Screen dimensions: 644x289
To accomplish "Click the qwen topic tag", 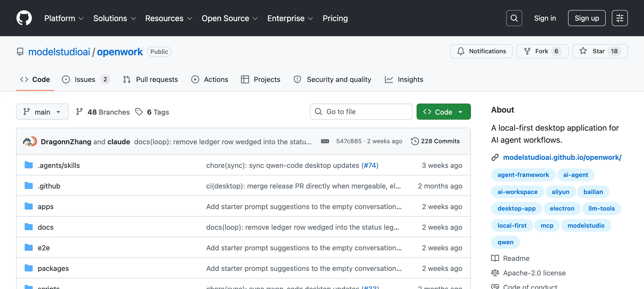I will [x=505, y=242].
